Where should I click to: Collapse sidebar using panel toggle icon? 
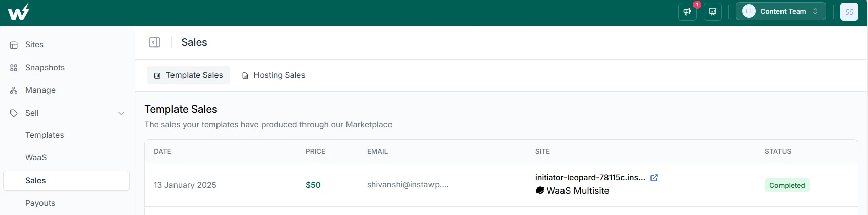[155, 42]
